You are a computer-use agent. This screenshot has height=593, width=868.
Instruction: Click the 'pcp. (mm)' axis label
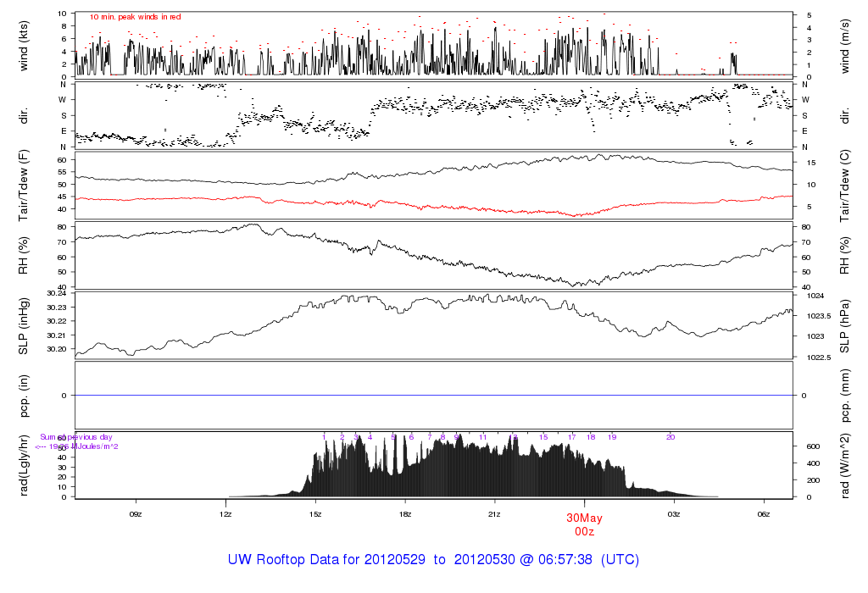point(844,396)
